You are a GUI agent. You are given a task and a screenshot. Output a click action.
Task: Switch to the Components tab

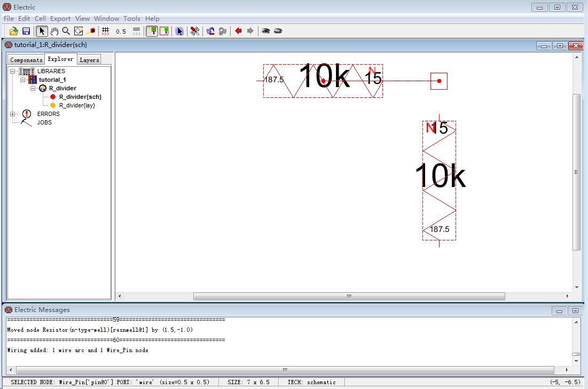pos(26,60)
